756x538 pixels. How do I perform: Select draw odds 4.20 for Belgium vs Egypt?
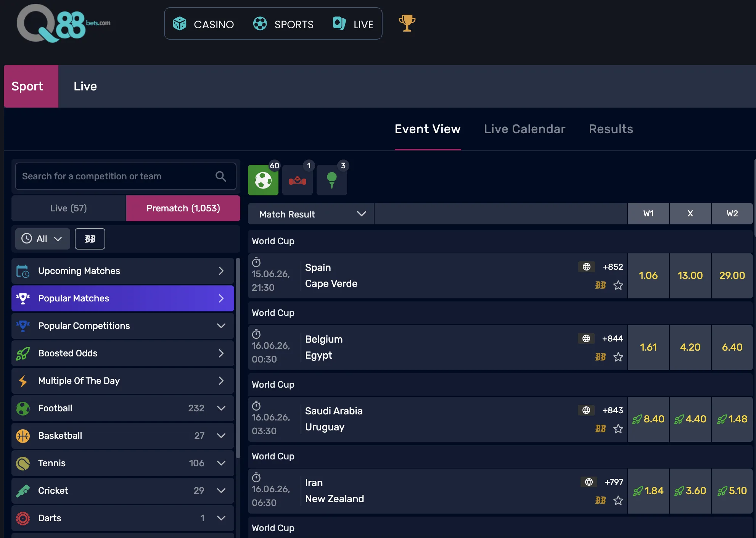(690, 347)
